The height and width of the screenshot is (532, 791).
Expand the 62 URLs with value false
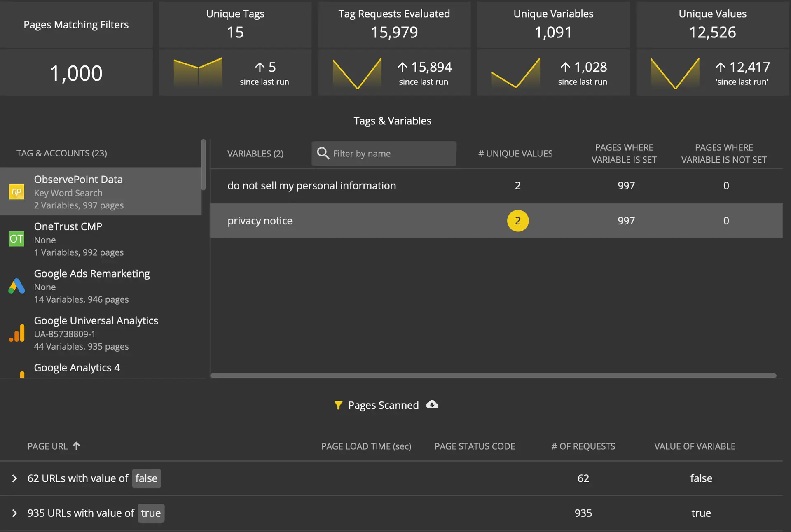[14, 478]
